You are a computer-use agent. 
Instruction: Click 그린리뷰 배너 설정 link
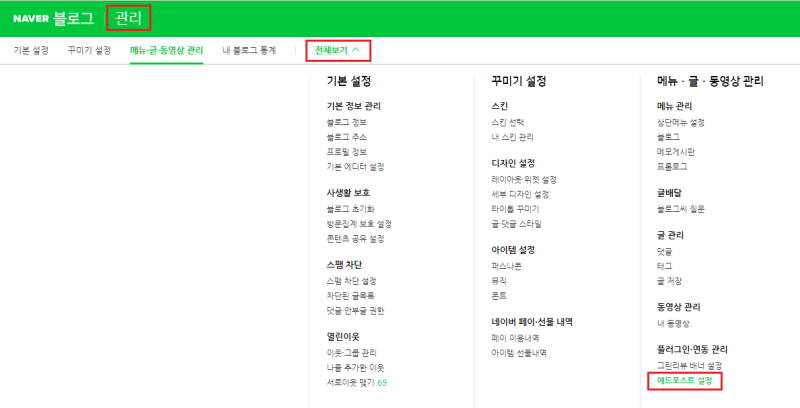689,366
